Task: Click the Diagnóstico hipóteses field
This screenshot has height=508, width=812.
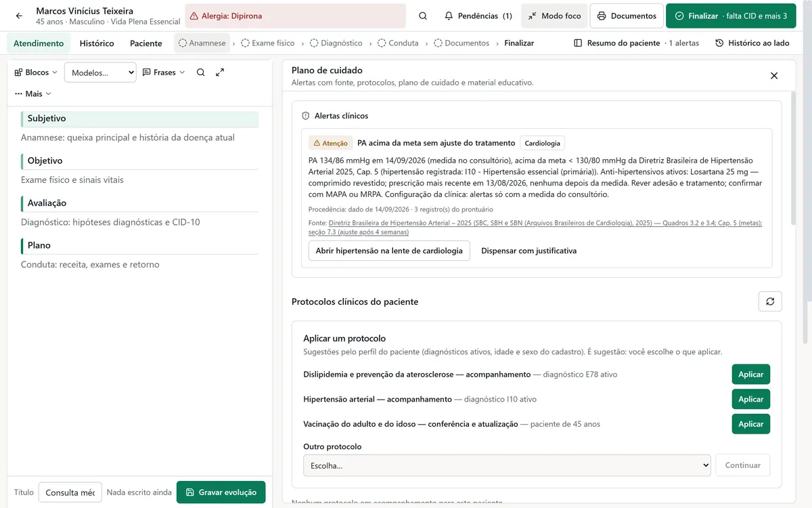Action: (110, 222)
